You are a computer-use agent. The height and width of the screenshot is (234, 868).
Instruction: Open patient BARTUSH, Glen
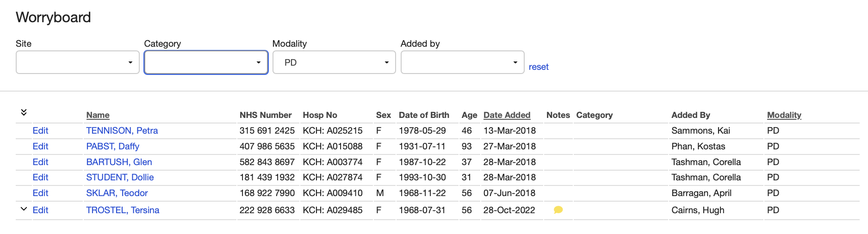click(119, 162)
